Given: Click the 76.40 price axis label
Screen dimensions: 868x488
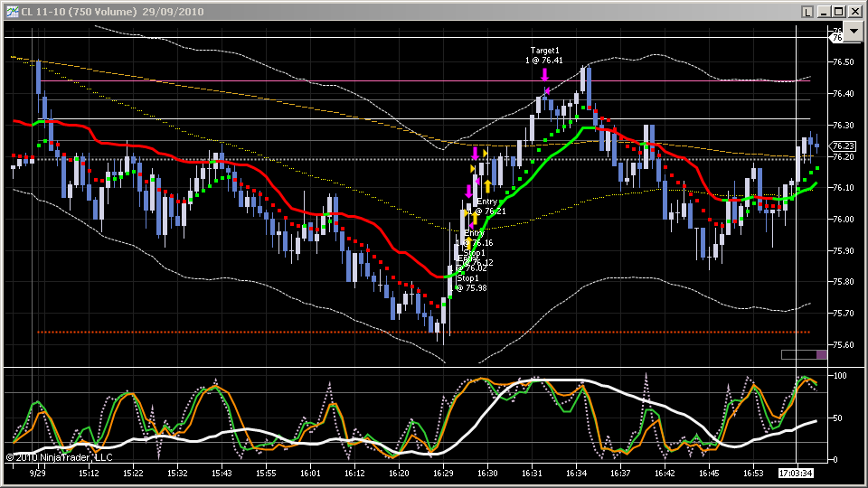Looking at the screenshot, I should click(x=843, y=93).
